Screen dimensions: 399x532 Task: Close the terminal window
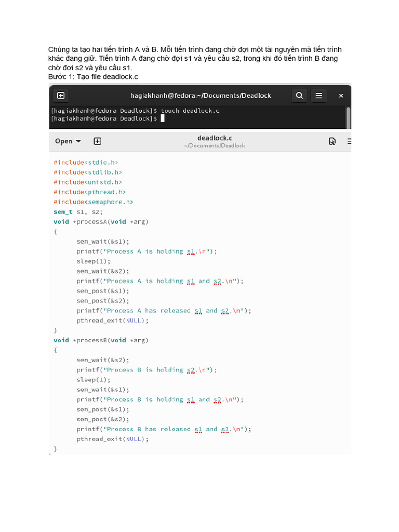341,96
